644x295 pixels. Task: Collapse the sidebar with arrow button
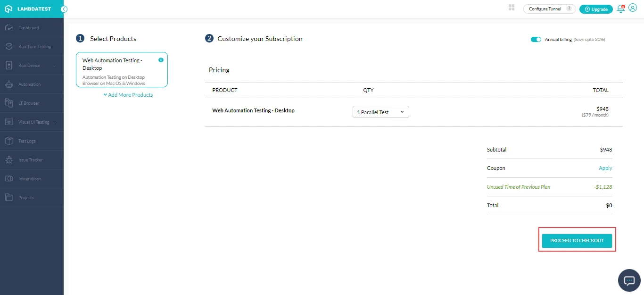[64, 9]
